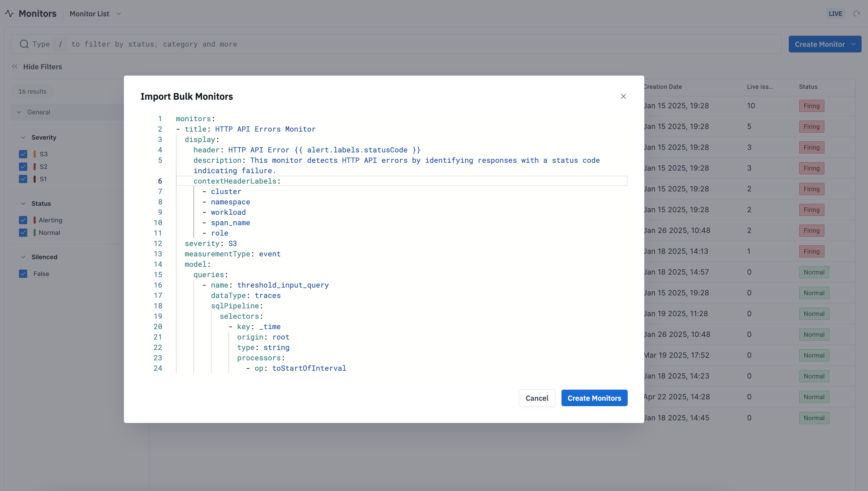Viewport: 868px width, 491px height.
Task: Click the search magnifier icon
Action: pos(24,44)
